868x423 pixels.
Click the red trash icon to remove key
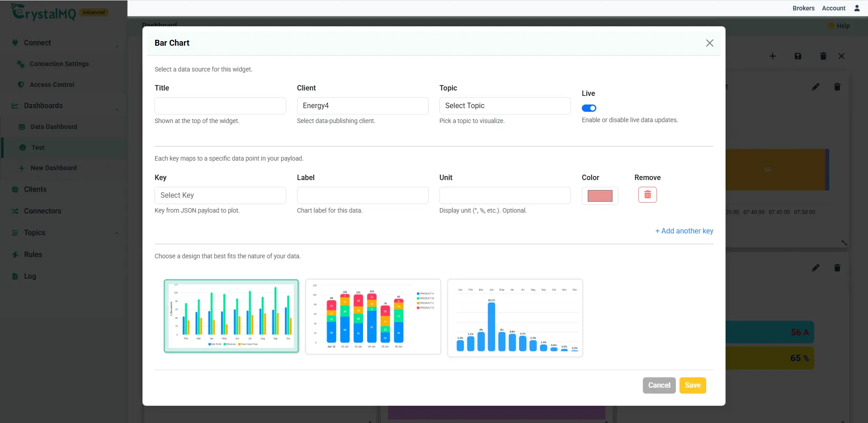click(647, 195)
